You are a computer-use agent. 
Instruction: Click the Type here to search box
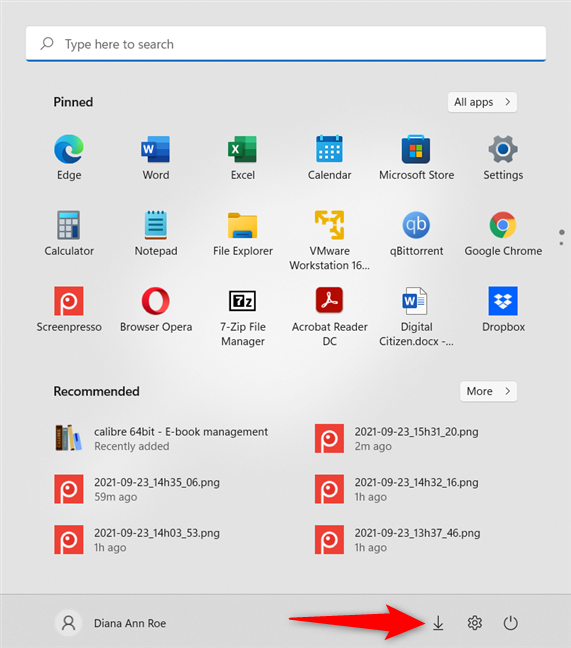tap(286, 44)
